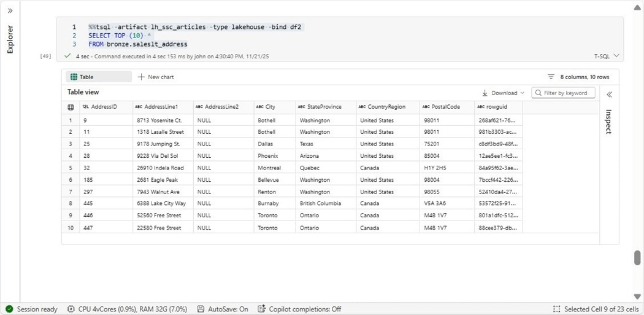Click the Session ready status icon
This screenshot has height=315, width=644.
click(x=9, y=309)
